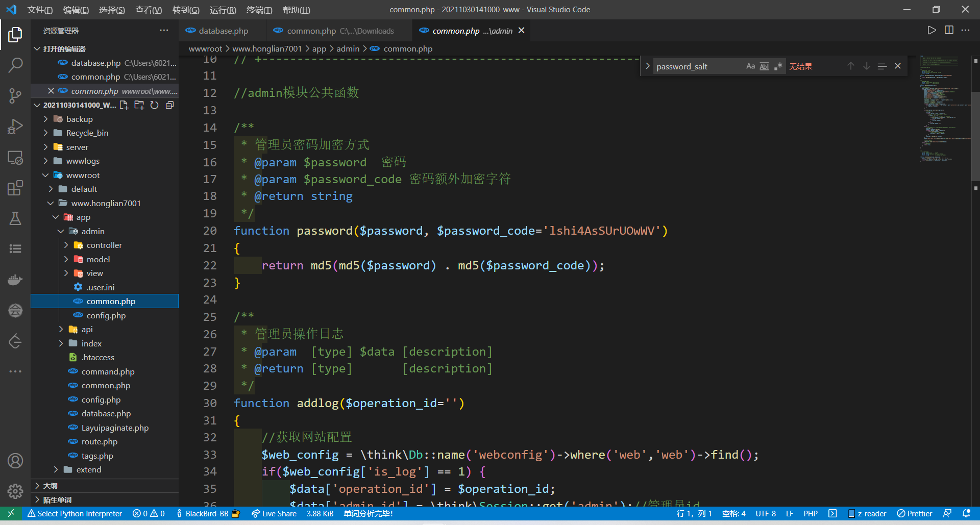Toggle Match Case in find widget
980x525 pixels.
click(750, 66)
